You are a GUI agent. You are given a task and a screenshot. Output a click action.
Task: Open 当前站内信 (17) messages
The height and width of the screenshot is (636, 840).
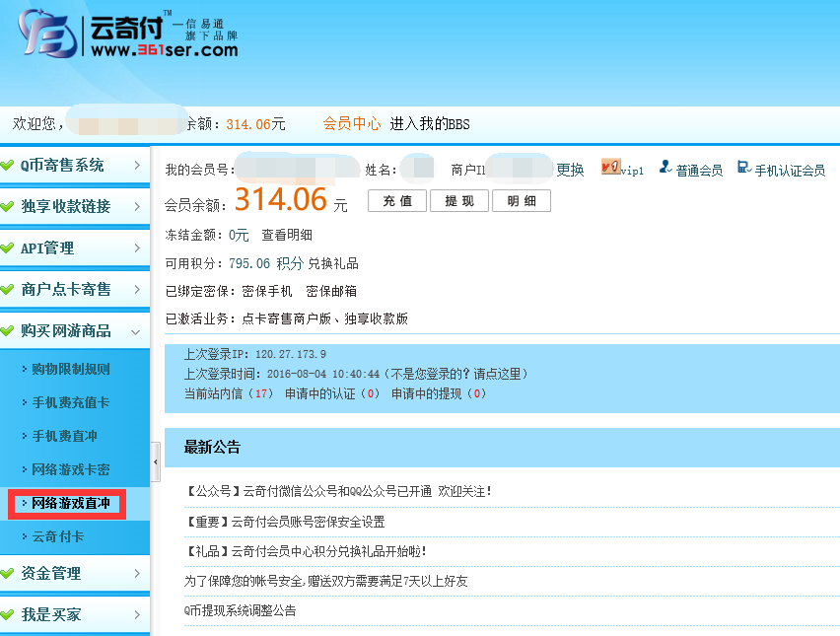pyautogui.click(x=230, y=393)
